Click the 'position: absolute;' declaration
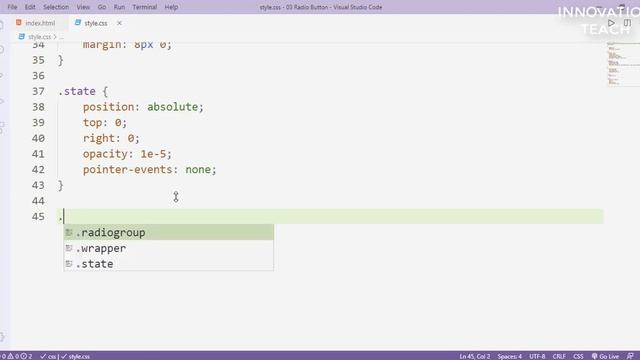The width and height of the screenshot is (640, 360). click(143, 107)
